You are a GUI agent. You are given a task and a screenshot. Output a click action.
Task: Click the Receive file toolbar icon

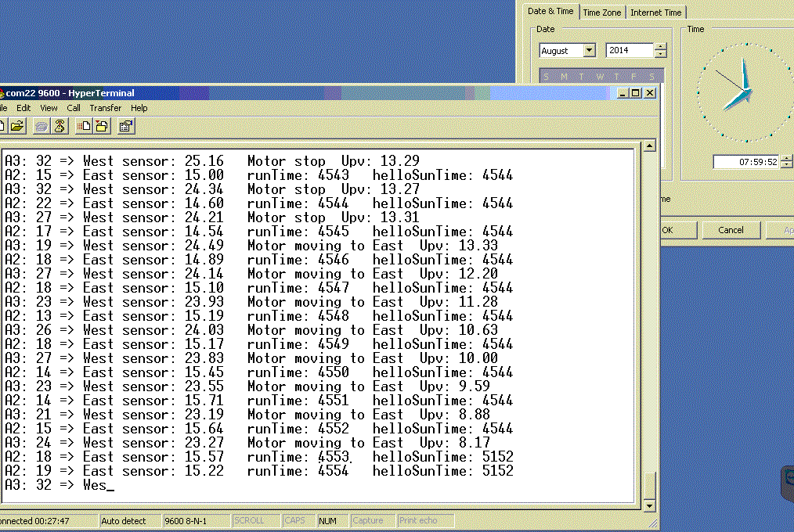pyautogui.click(x=102, y=126)
